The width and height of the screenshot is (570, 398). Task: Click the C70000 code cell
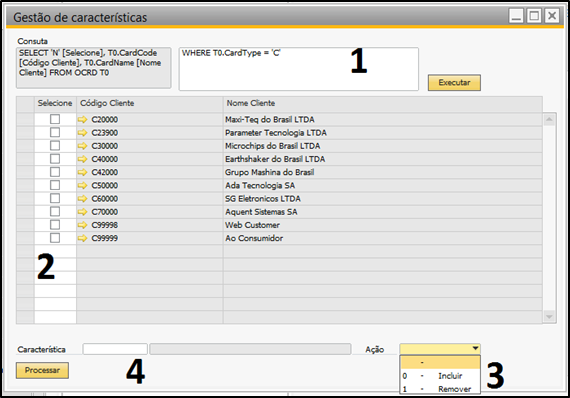[149, 212]
